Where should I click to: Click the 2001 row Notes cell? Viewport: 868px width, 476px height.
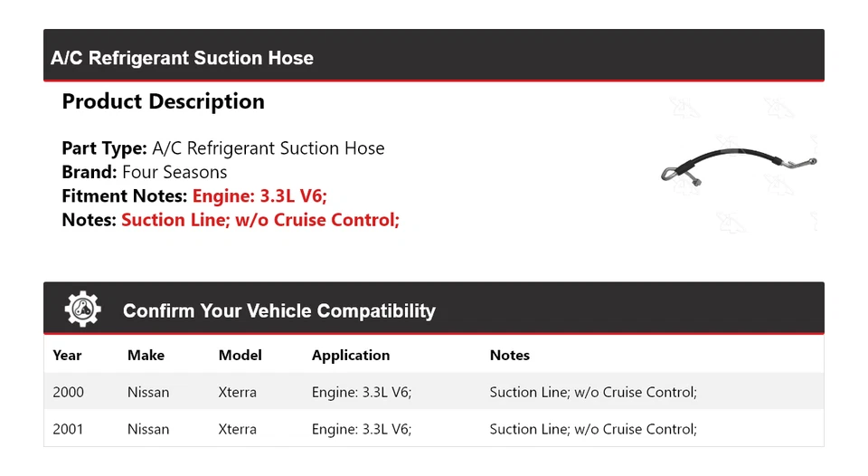coord(593,429)
